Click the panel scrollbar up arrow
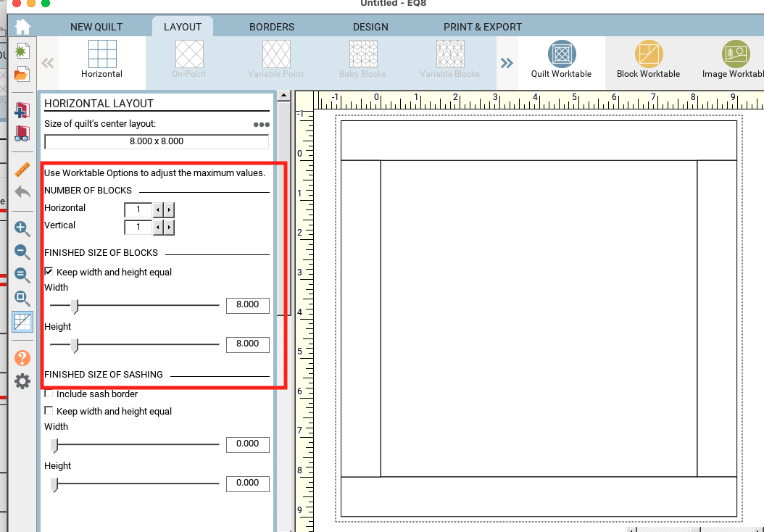764x532 pixels. tap(283, 96)
